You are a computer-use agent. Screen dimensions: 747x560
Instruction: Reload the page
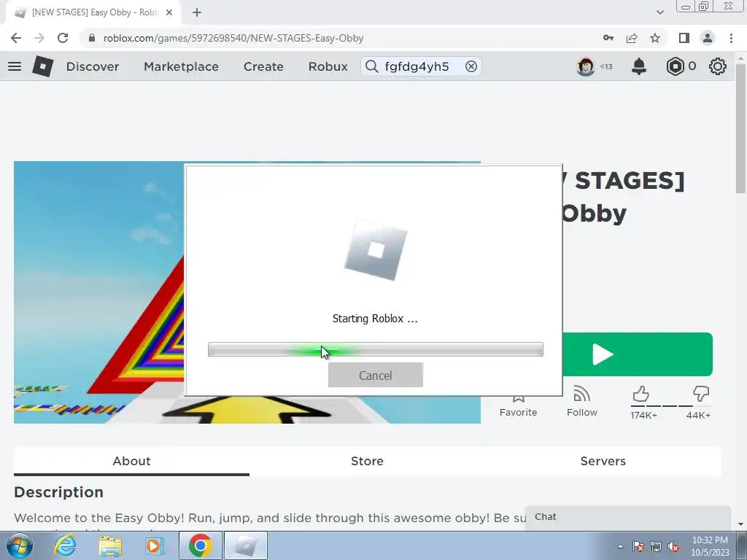pos(63,38)
